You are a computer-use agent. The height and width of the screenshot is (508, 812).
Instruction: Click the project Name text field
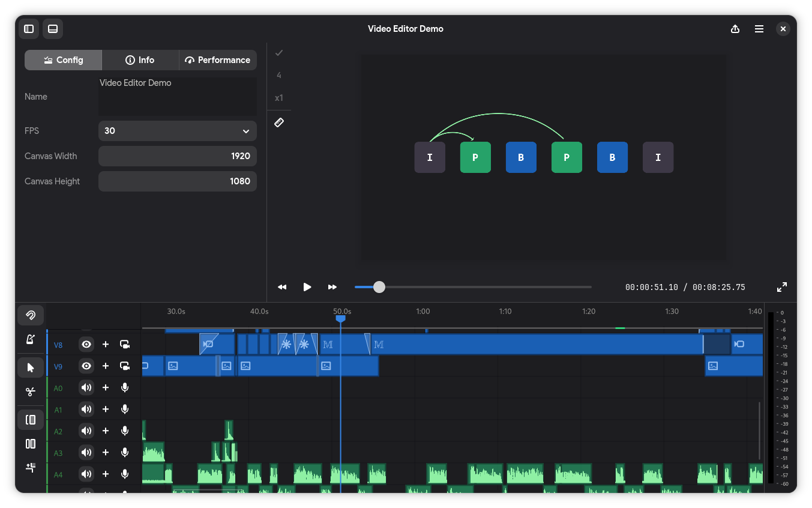[x=178, y=96]
